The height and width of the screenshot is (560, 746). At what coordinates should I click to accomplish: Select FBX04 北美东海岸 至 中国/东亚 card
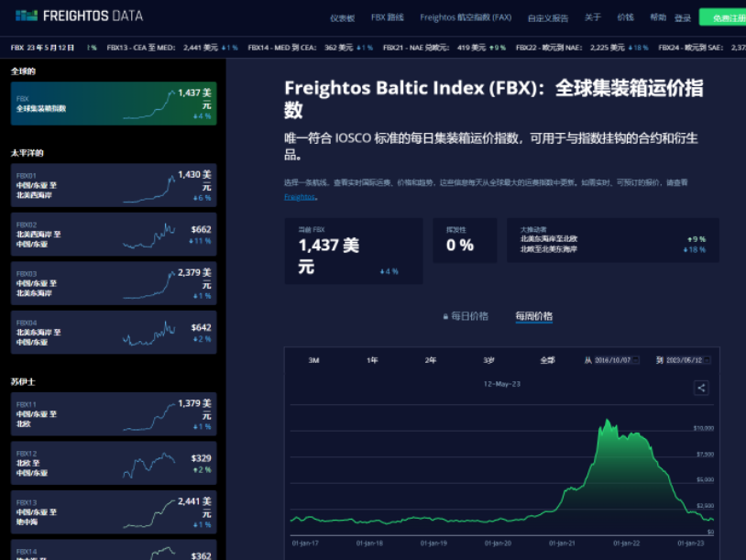(x=114, y=332)
